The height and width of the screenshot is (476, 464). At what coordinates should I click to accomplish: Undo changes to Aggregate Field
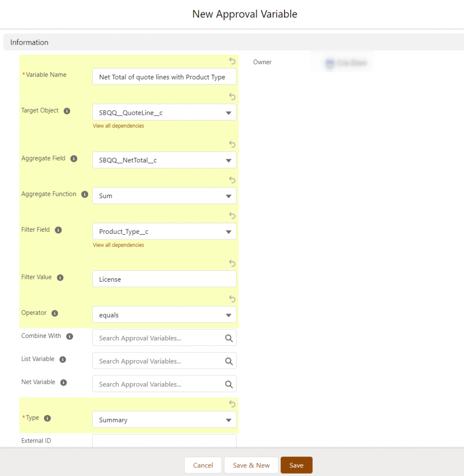click(232, 144)
